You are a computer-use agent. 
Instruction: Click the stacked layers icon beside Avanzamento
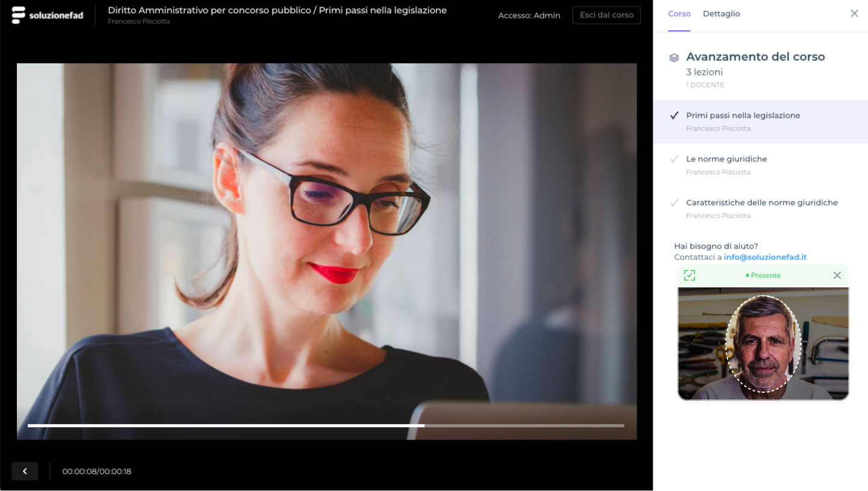tap(674, 57)
